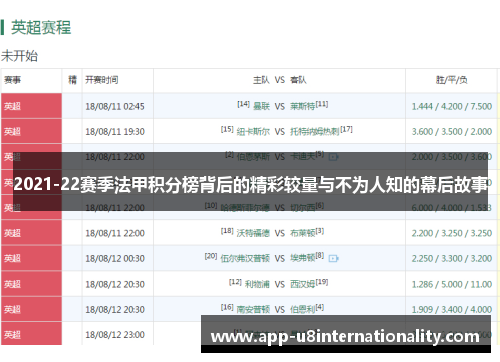Viewport: 500px width, 362px height.
Task: Select odds 2.200 / 3.250 / 3.250
Action: [x=452, y=233]
